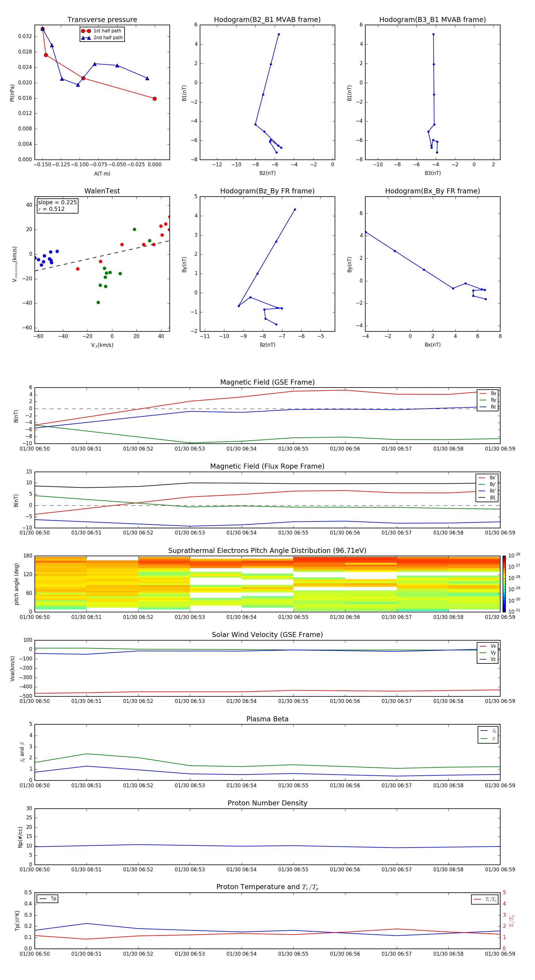Click the 'Bx' legend entry in GSE panel
Image resolution: width=535 pixels, height=980 pixels.
(x=488, y=393)
